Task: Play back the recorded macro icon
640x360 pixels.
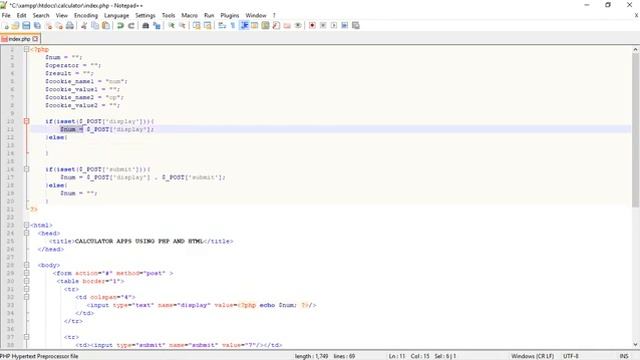Action: (333, 26)
